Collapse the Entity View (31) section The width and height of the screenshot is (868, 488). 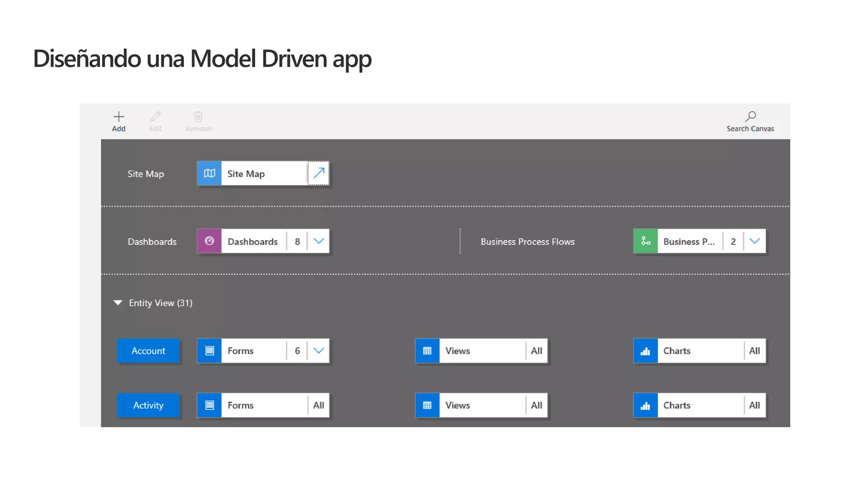click(118, 303)
